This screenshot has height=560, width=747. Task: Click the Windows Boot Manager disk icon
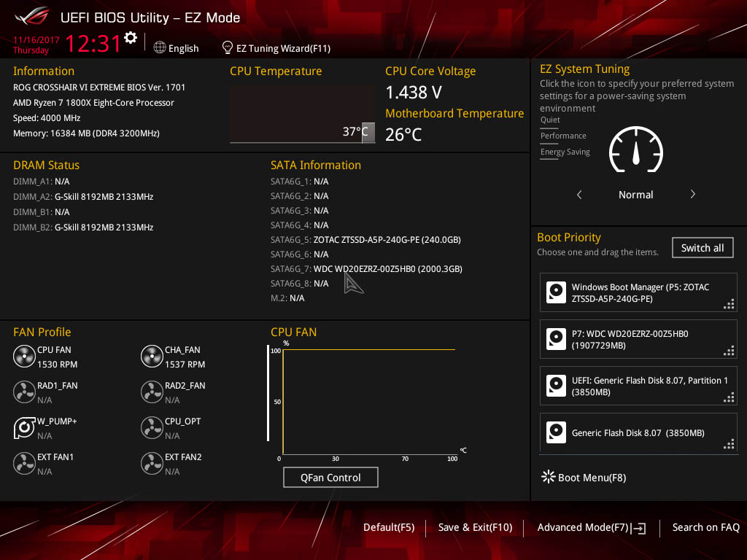tap(556, 292)
